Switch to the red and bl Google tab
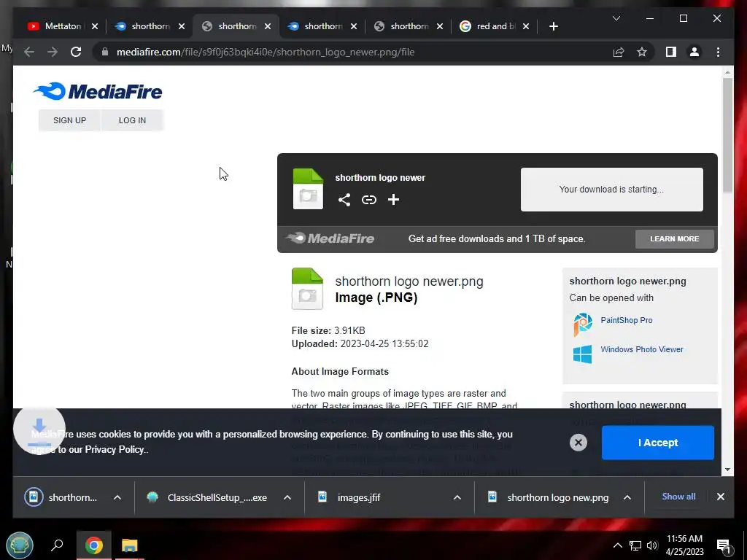The height and width of the screenshot is (560, 747). pos(495,26)
